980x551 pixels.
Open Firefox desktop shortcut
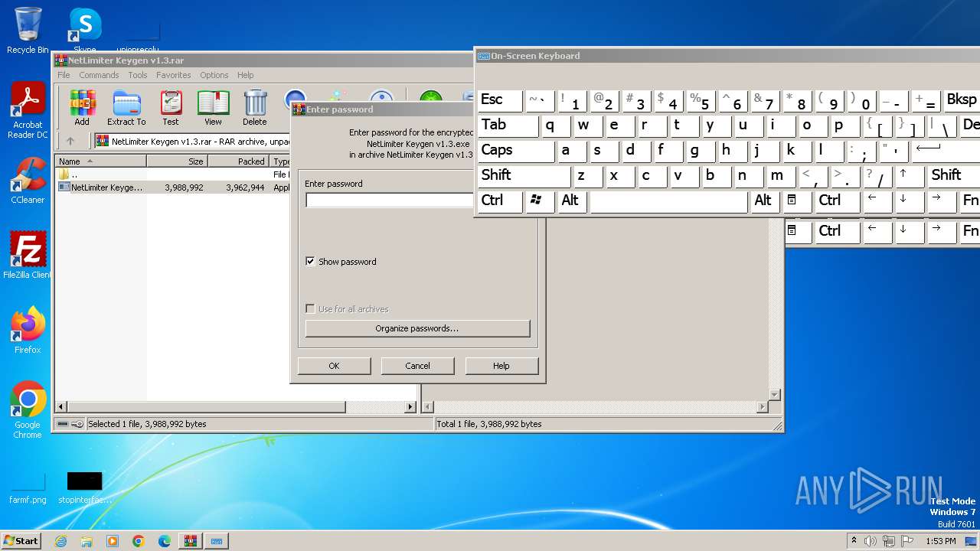coord(28,331)
